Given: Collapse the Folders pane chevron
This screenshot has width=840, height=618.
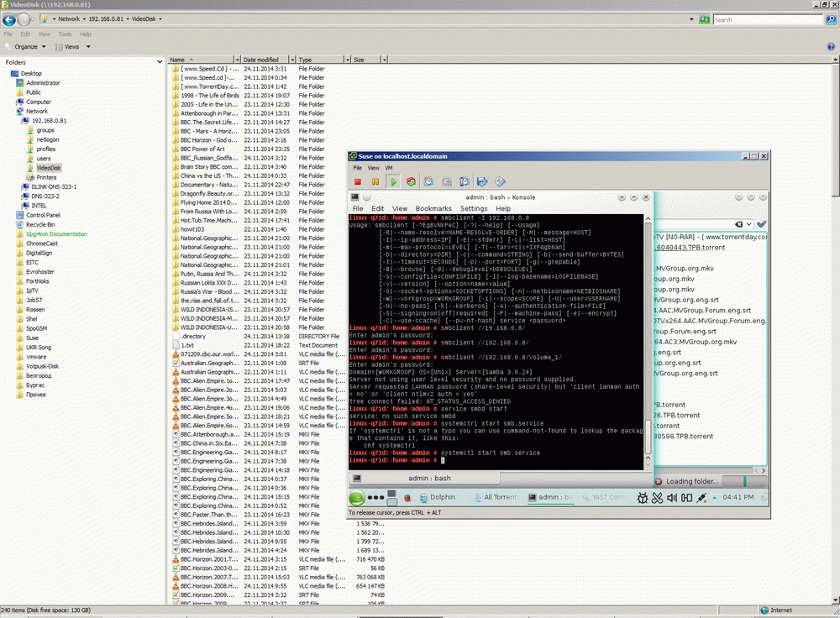Looking at the screenshot, I should click(x=160, y=62).
